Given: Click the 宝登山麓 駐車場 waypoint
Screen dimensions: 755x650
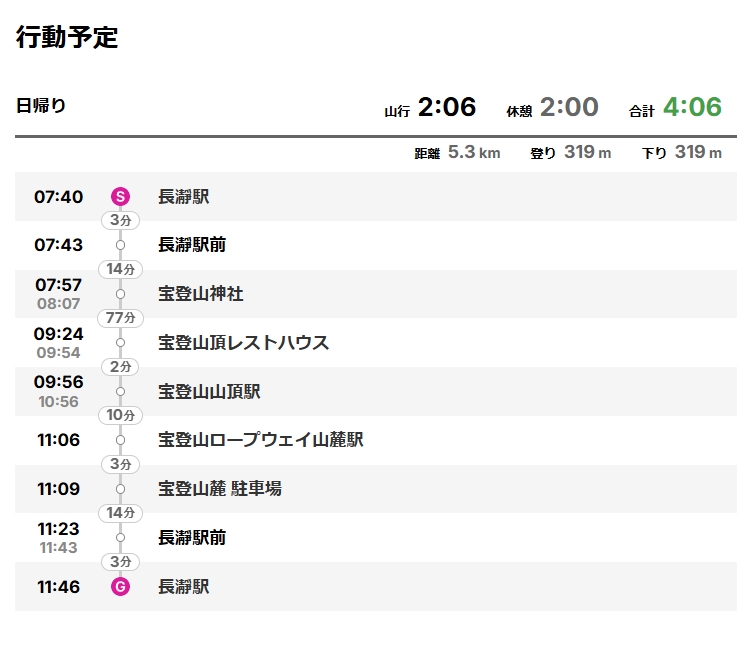Looking at the screenshot, I should [220, 489].
